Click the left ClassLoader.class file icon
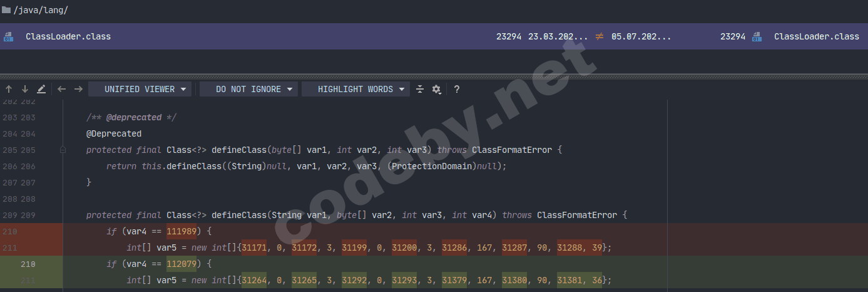Viewport: 868px width, 292px height. [9, 36]
